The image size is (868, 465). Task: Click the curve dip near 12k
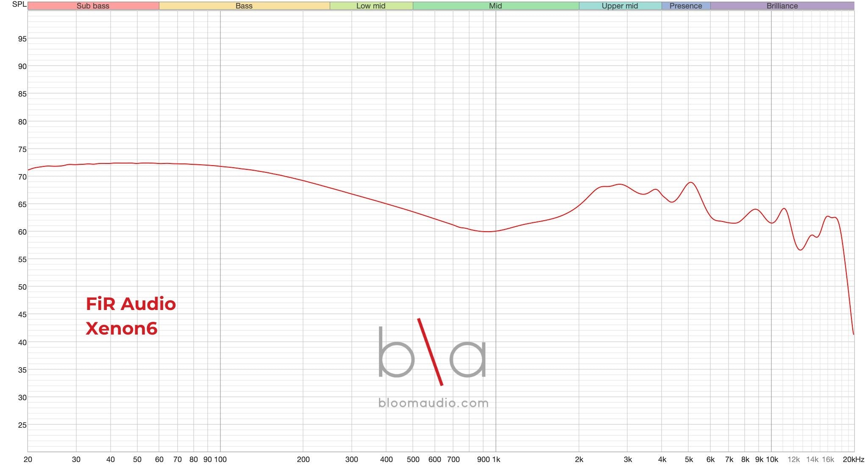pyautogui.click(x=800, y=250)
